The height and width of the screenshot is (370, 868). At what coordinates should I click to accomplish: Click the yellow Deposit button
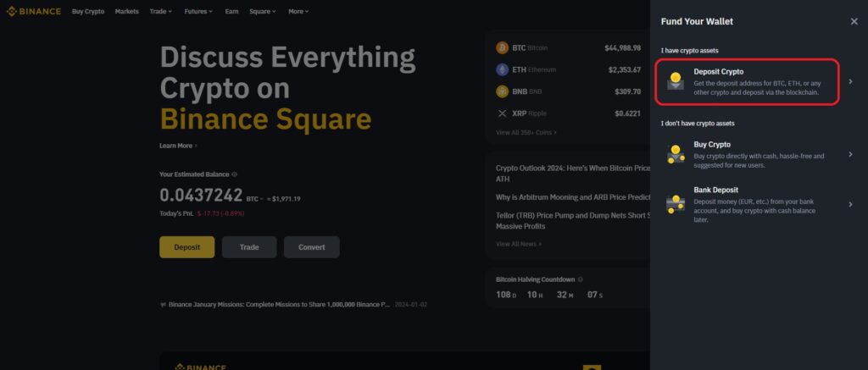pos(187,247)
